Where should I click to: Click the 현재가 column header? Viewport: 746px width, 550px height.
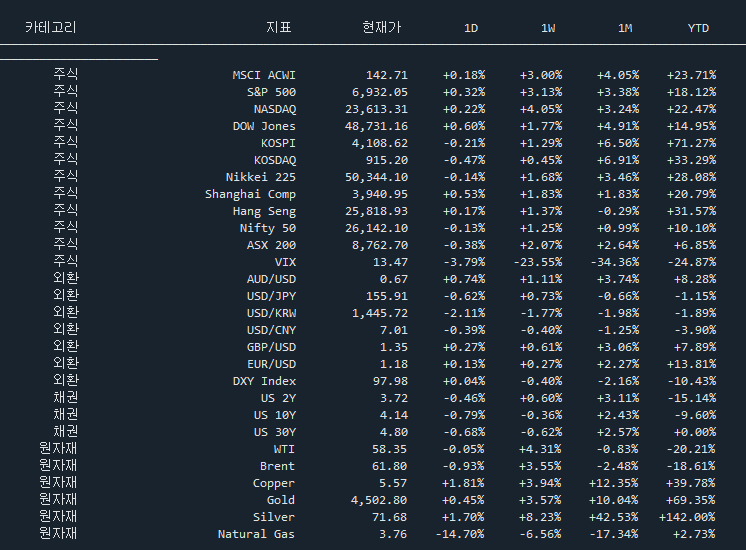click(x=381, y=28)
